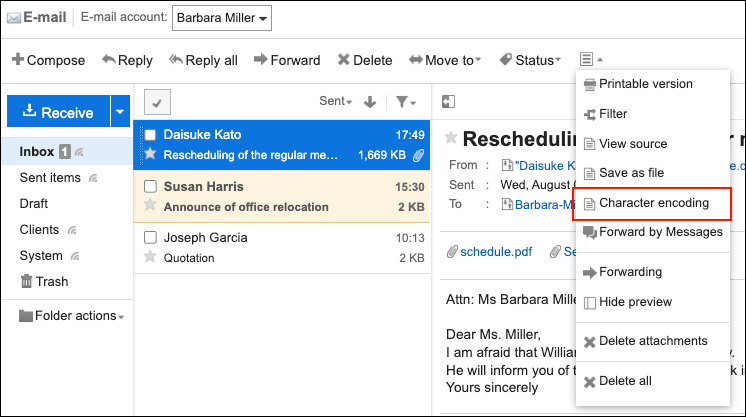Open the filter funnel dropdown

coord(406,102)
